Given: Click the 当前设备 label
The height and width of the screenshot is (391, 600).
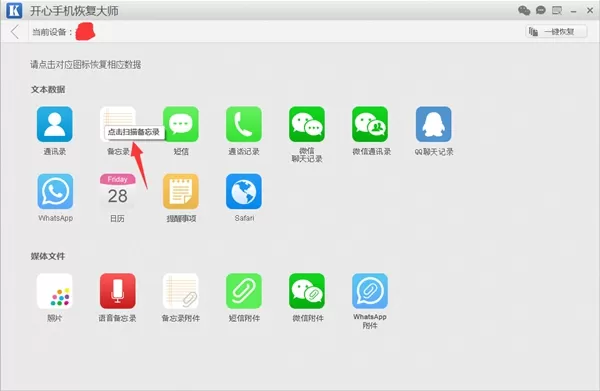Looking at the screenshot, I should [x=52, y=32].
